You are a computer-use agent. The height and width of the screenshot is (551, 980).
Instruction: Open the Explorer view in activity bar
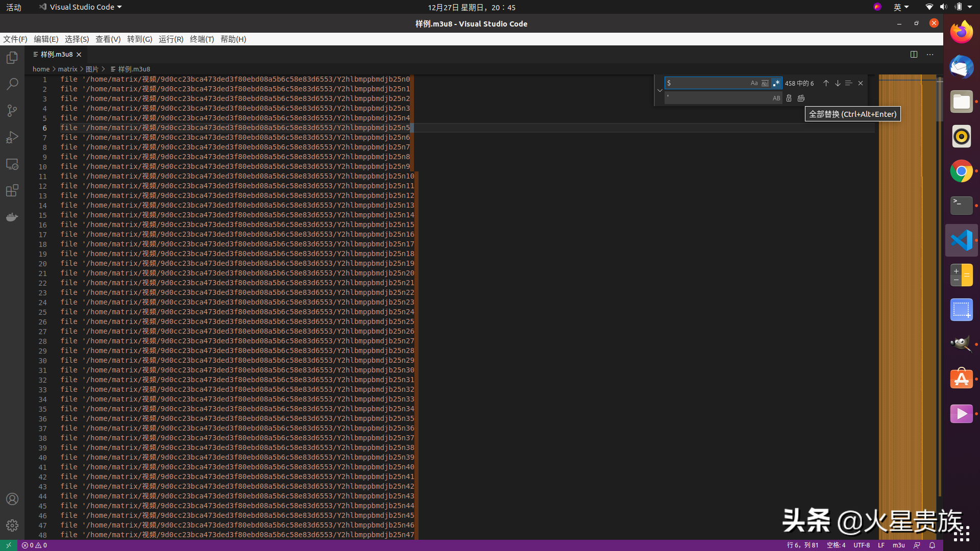click(x=12, y=58)
